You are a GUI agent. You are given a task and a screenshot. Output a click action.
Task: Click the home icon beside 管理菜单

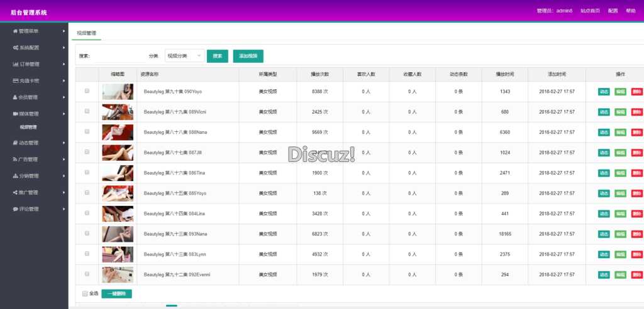(x=15, y=31)
